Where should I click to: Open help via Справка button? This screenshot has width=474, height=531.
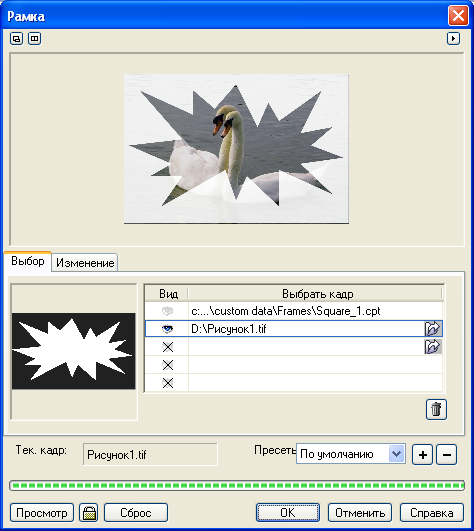tap(432, 513)
